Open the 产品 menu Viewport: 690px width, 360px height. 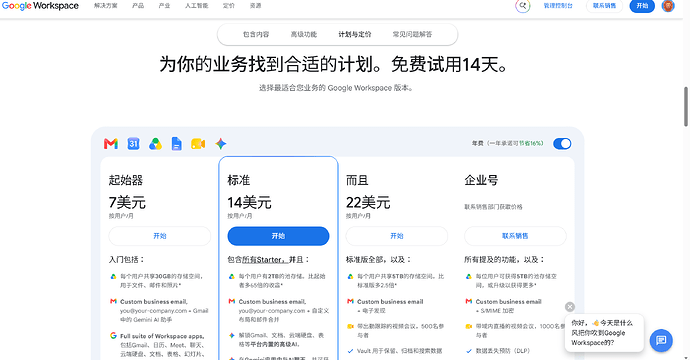(x=138, y=6)
